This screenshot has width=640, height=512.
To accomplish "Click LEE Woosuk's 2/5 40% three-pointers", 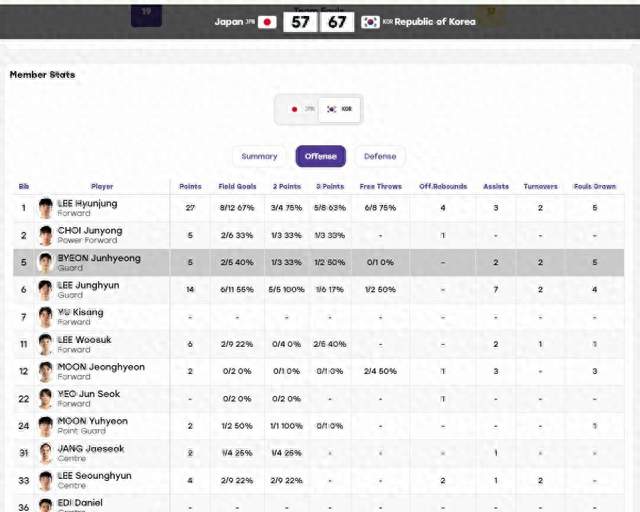I will click(330, 344).
